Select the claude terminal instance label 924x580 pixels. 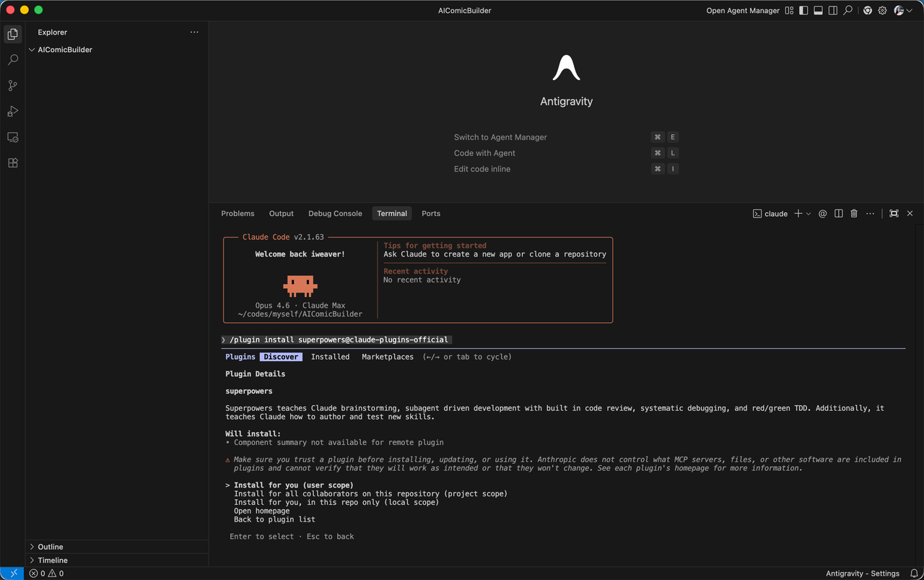tap(770, 214)
